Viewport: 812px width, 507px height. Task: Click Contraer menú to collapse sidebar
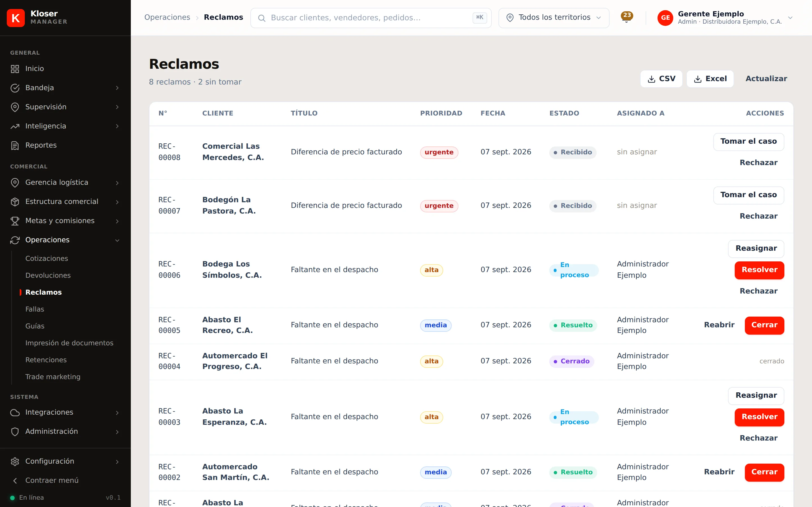[52, 481]
